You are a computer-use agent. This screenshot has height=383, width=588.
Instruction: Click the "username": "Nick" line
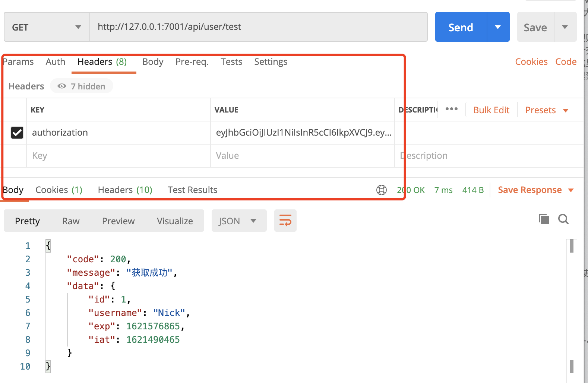[139, 313]
